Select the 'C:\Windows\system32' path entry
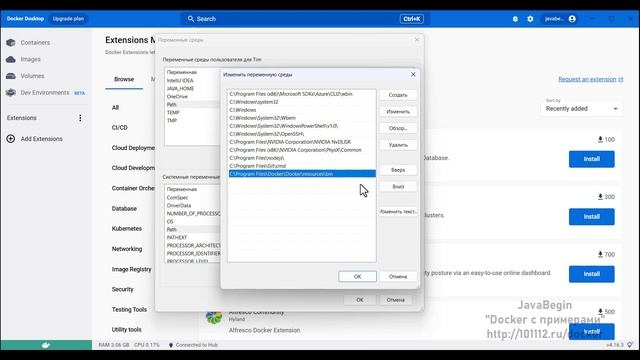 [x=302, y=102]
